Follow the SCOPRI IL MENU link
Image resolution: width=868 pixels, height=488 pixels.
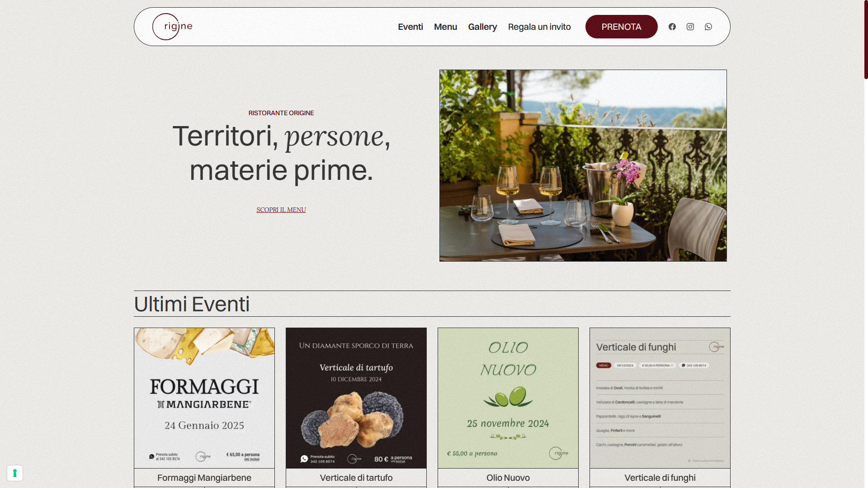[281, 210]
